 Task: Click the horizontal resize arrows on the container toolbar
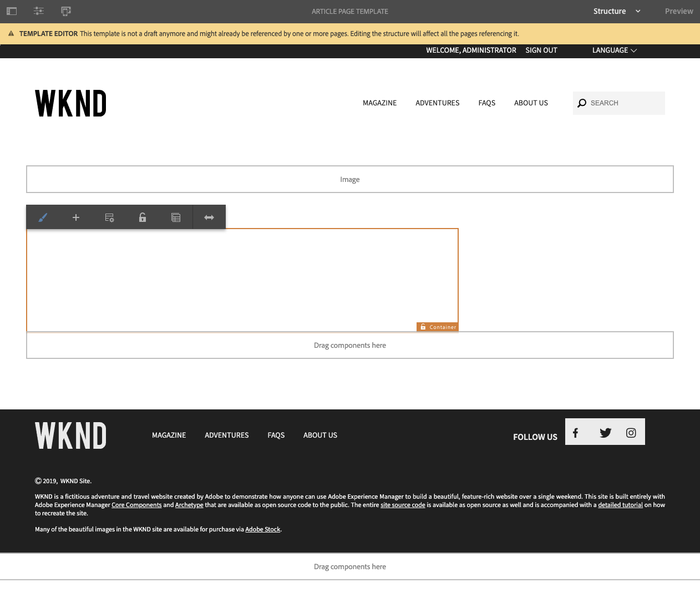[209, 217]
